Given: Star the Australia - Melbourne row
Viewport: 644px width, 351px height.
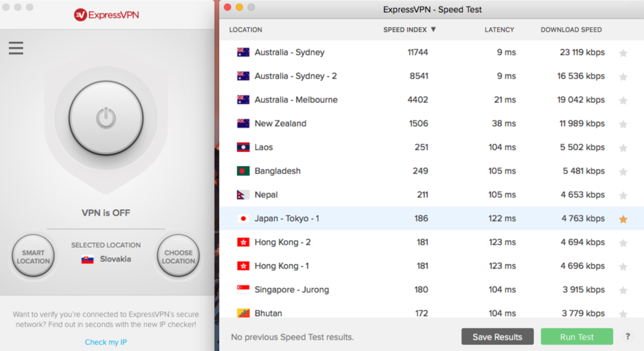Looking at the screenshot, I should click(x=623, y=100).
